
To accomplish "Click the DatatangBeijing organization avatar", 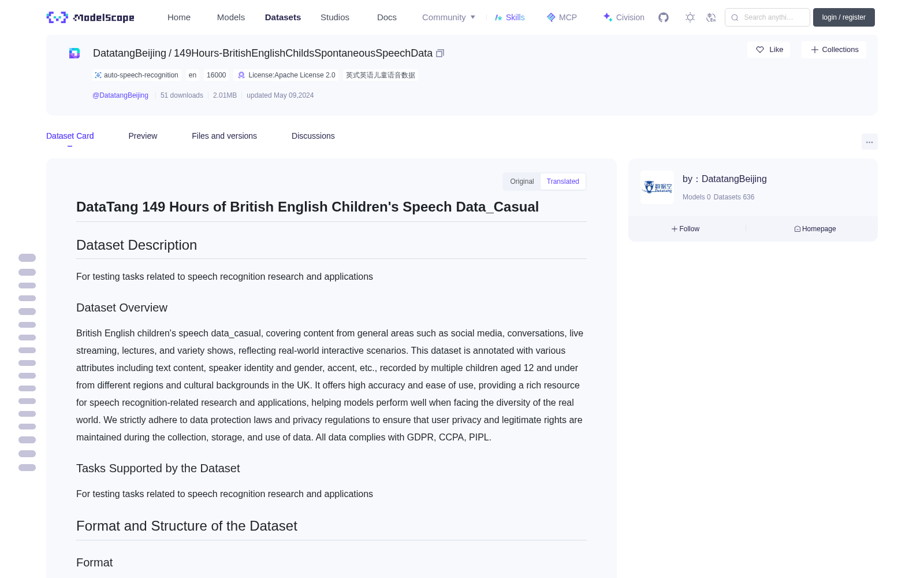I will pos(657,187).
